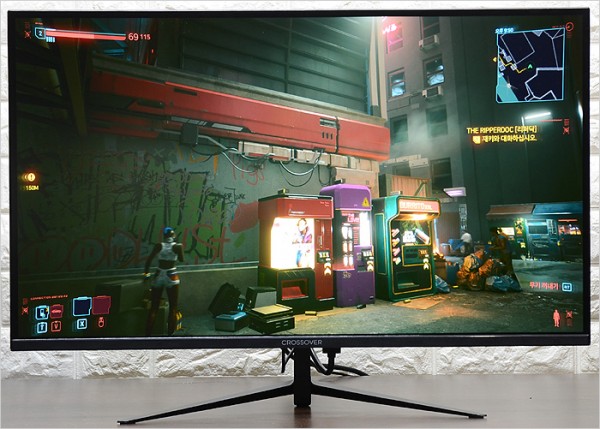This screenshot has width=600, height=429.
Task: Click the CROSSOVER logo on monitor bezel
Action: [x=302, y=343]
